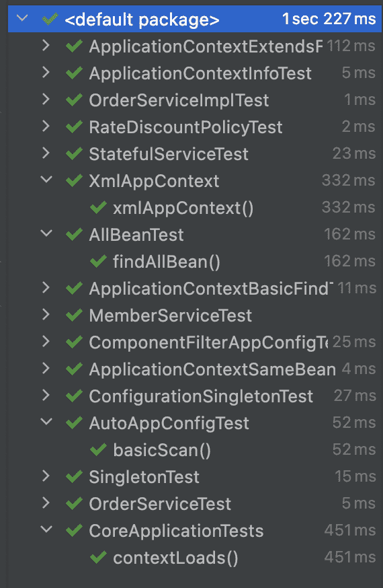Click checkmark icon beside contextLoads()
Screen dimensions: 383x588
click(x=99, y=558)
